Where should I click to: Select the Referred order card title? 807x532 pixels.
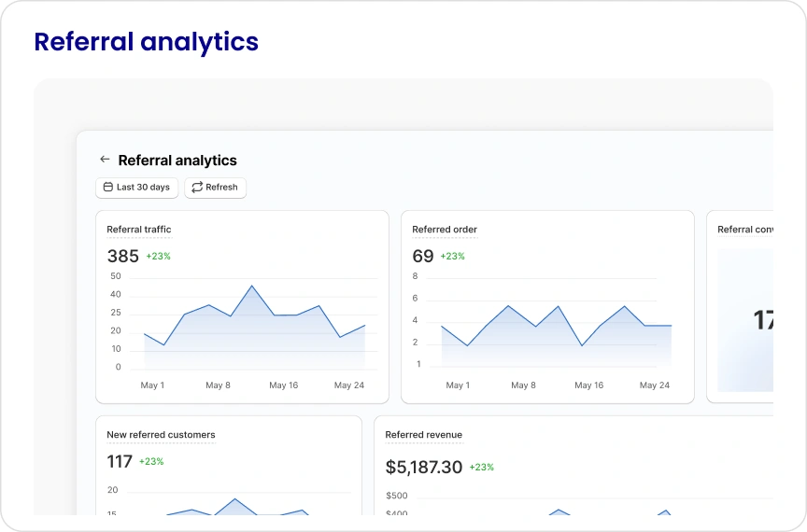445,230
